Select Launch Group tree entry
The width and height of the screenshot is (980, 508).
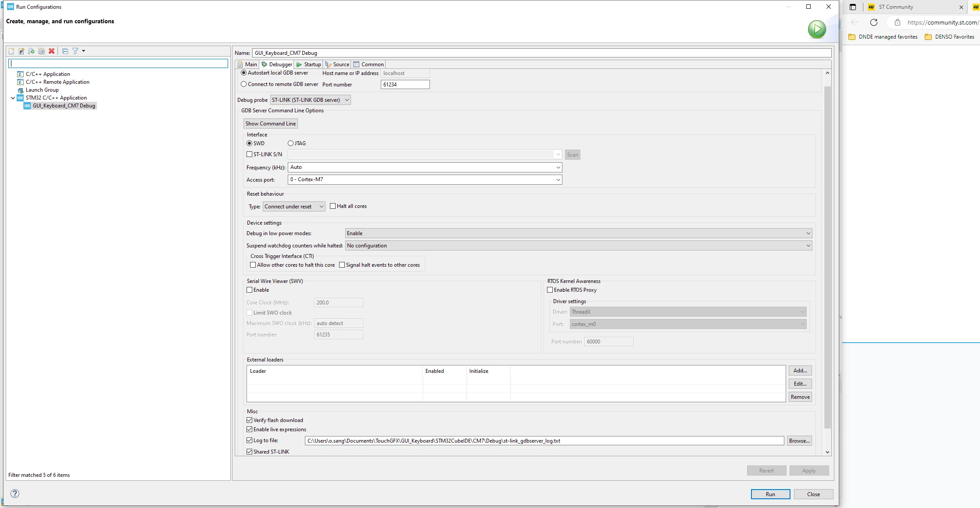42,90
